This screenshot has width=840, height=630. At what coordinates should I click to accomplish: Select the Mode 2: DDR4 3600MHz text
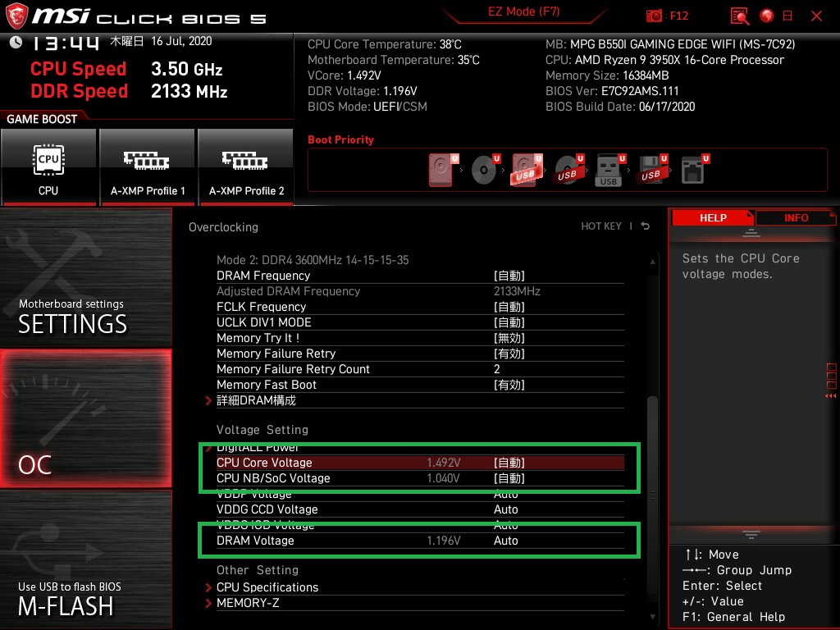(x=313, y=260)
